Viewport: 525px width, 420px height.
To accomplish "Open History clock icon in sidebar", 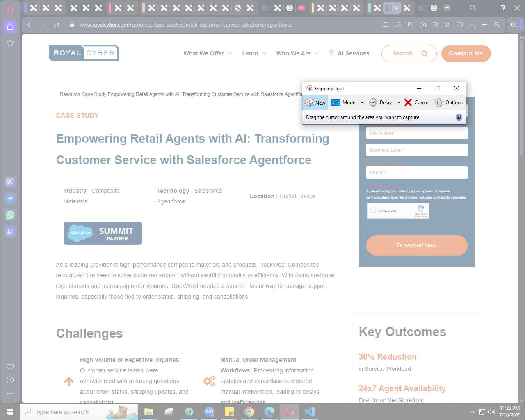I will (x=10, y=380).
